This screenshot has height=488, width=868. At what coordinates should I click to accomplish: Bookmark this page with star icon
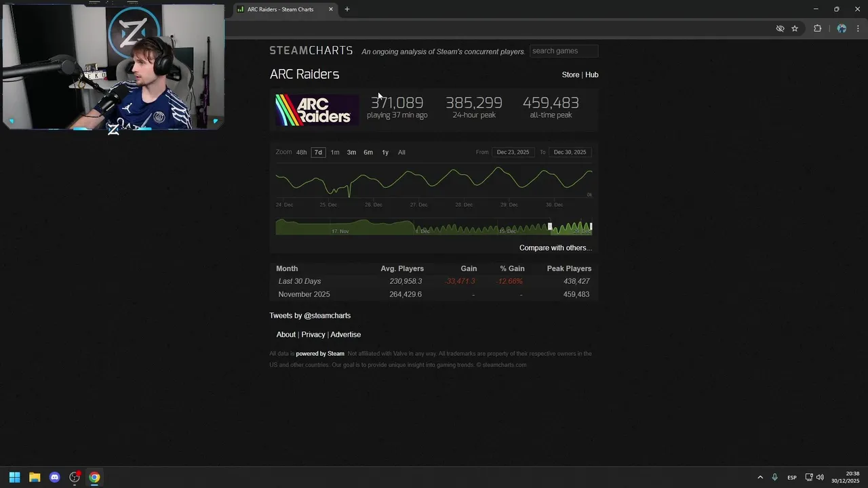795,28
